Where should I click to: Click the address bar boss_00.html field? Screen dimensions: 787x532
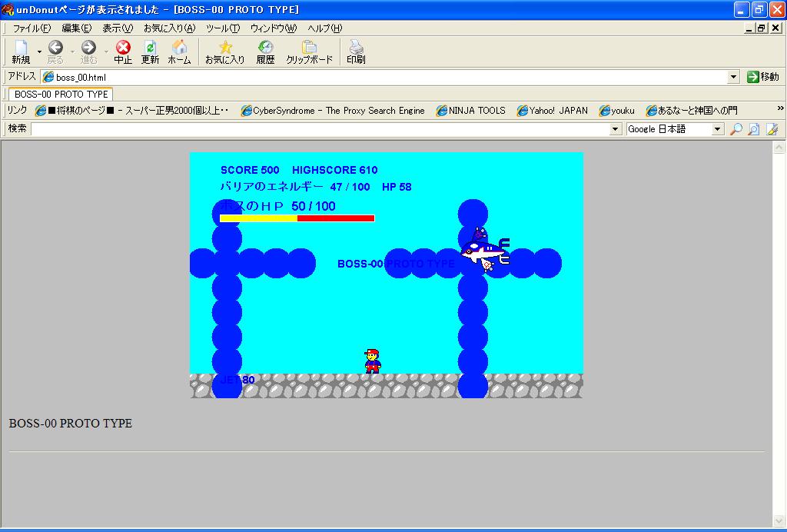point(384,77)
